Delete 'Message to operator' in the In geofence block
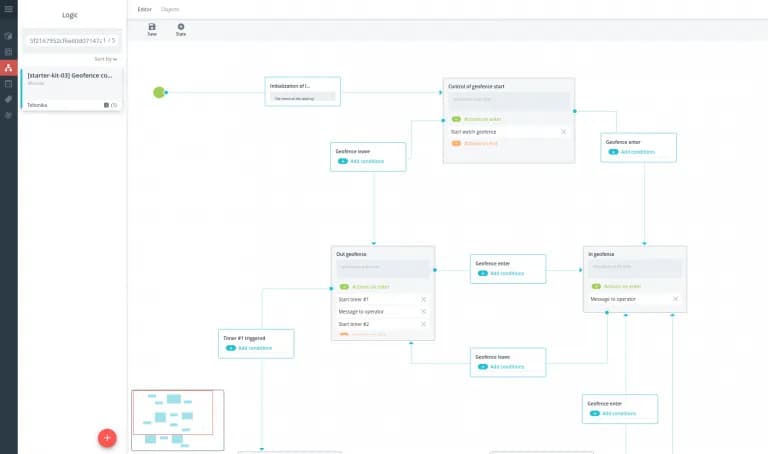Screen dimensions: 768x454 [x=675, y=299]
